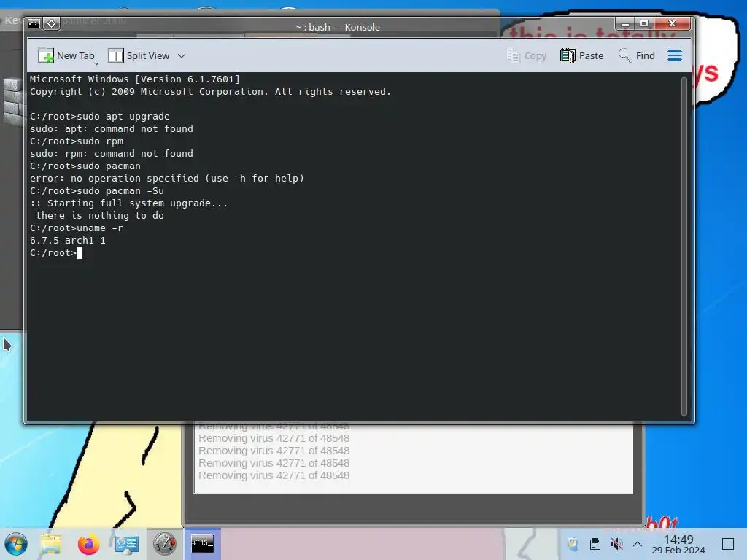
Task: Open the Start menu orb
Action: click(16, 544)
